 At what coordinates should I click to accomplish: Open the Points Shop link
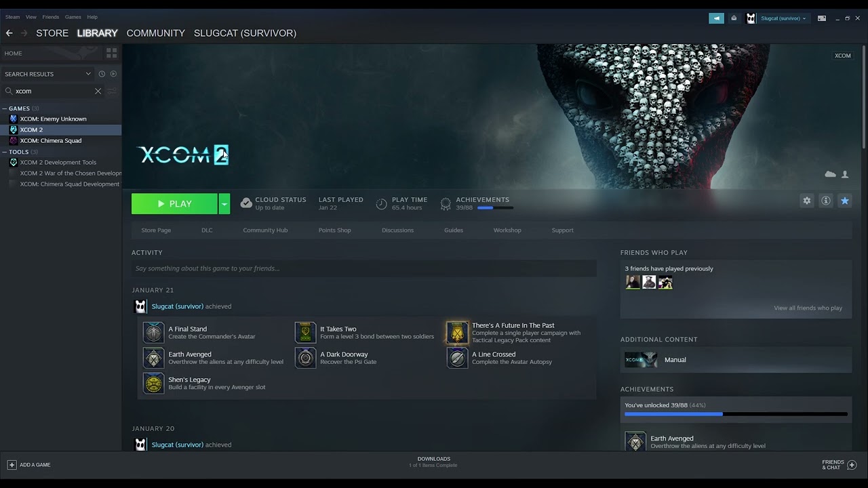tap(334, 230)
